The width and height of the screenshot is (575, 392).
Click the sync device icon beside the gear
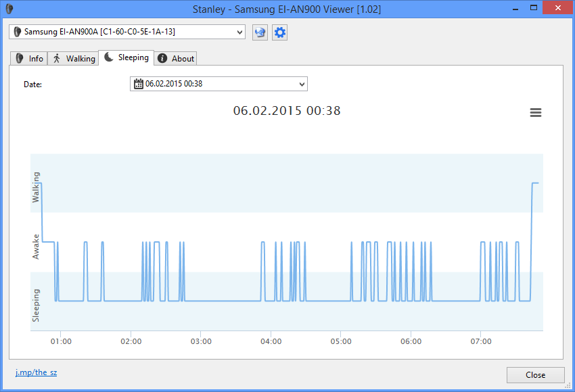[260, 32]
